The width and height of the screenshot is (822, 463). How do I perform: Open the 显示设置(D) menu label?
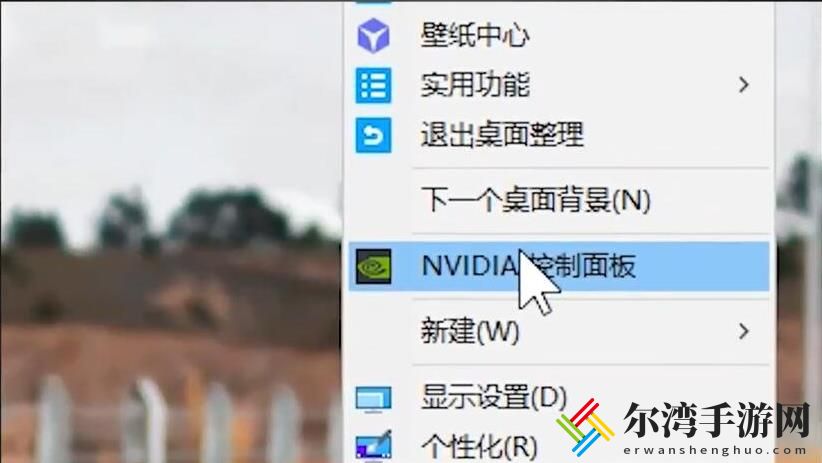pyautogui.click(x=494, y=397)
